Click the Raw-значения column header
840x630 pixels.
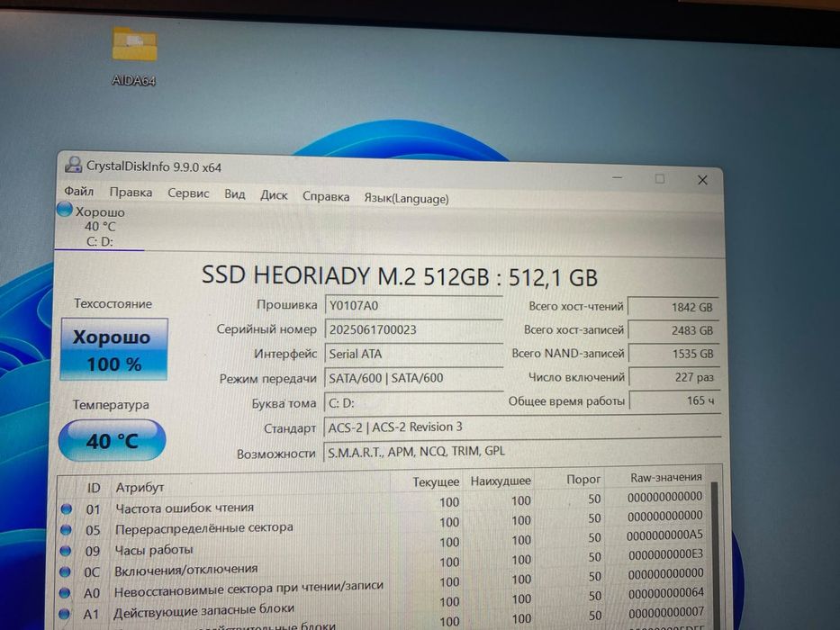(666, 477)
